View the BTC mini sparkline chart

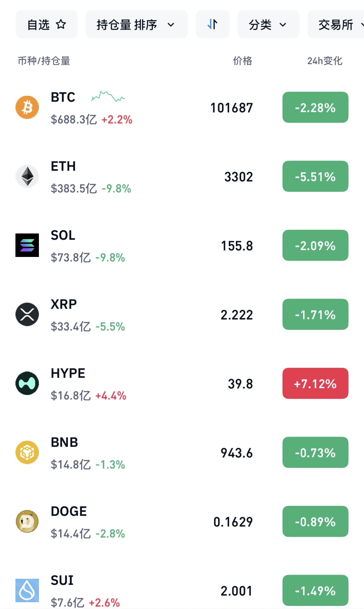click(108, 97)
